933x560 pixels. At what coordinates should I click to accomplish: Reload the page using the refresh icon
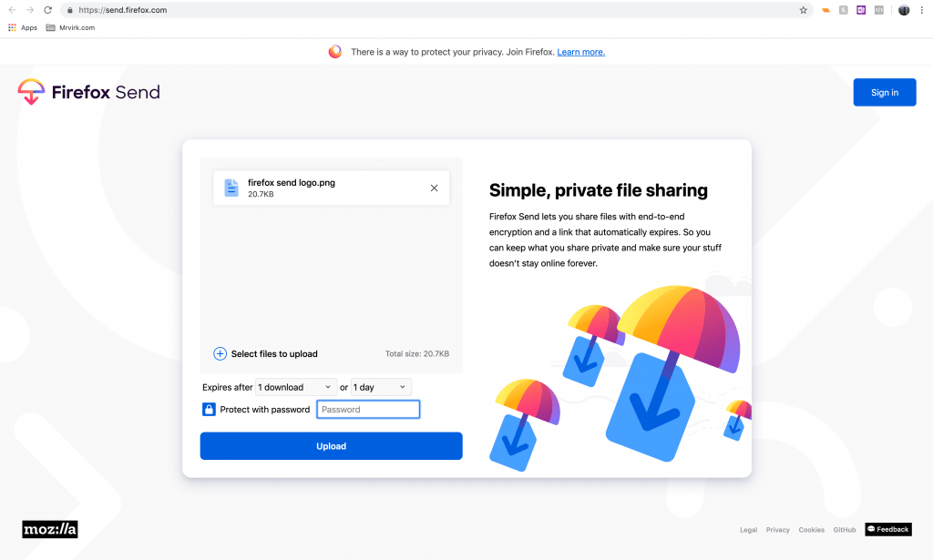(x=47, y=10)
